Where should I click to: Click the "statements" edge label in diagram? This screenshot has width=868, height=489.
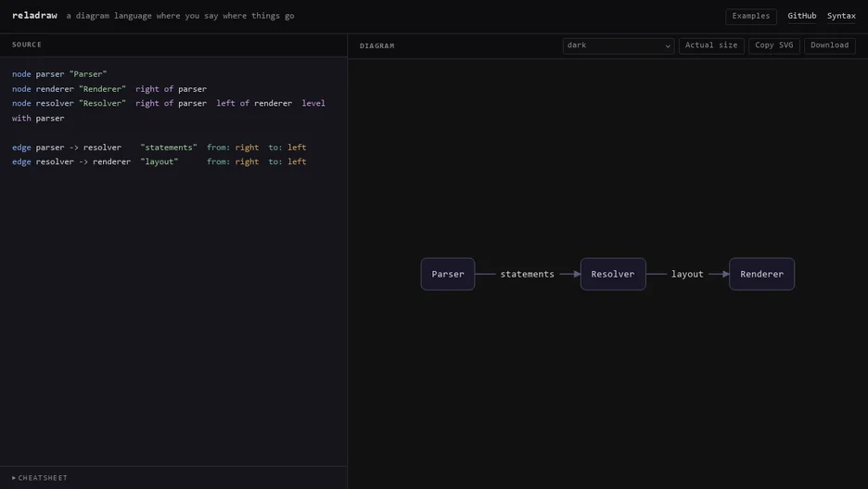click(x=527, y=274)
